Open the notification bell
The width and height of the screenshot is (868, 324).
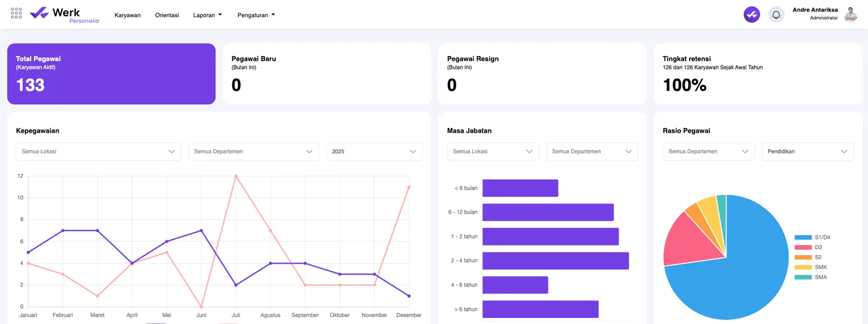tap(776, 15)
